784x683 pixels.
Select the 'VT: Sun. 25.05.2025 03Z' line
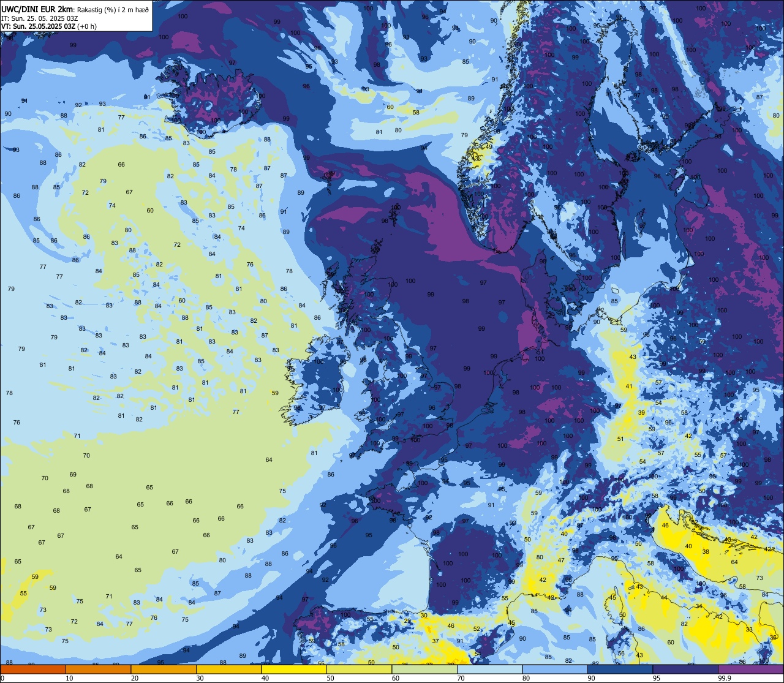[x=38, y=26]
